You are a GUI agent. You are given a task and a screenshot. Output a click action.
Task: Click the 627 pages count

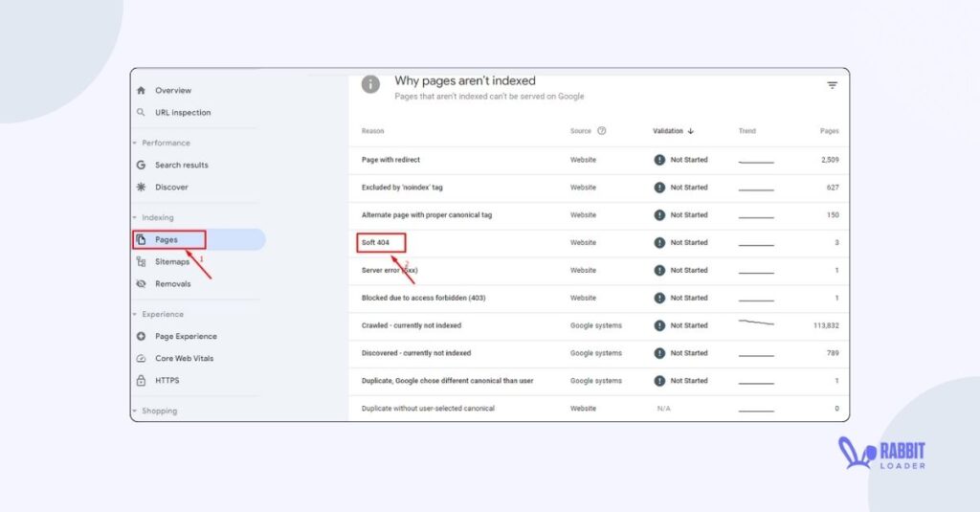pos(833,188)
